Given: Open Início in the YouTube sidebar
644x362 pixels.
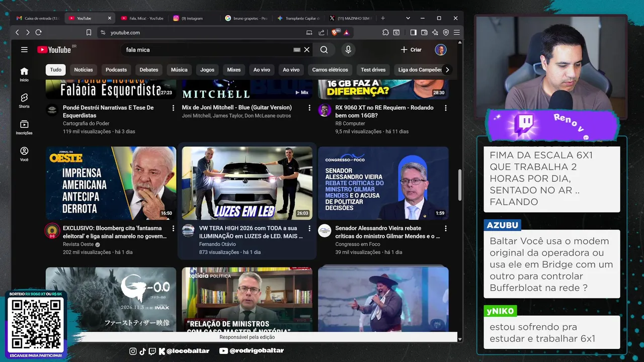Looking at the screenshot, I should click(24, 74).
